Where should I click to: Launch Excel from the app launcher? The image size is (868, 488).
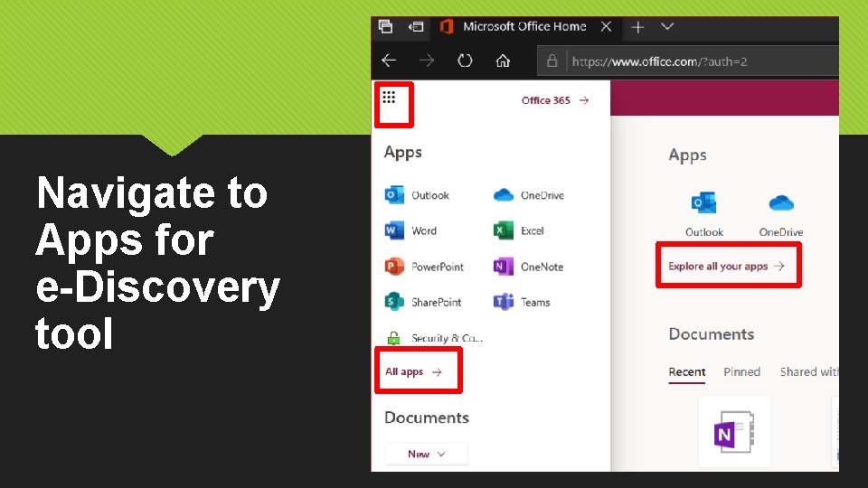pyautogui.click(x=519, y=230)
